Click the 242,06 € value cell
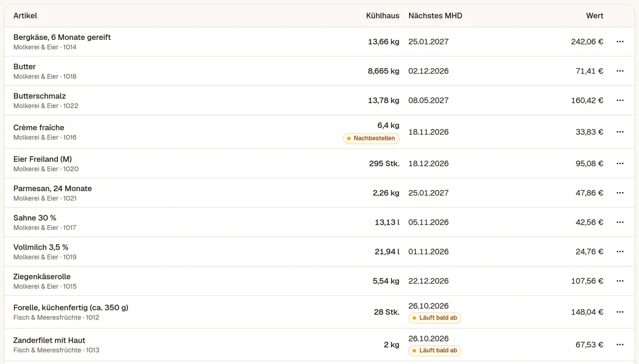 (x=587, y=42)
